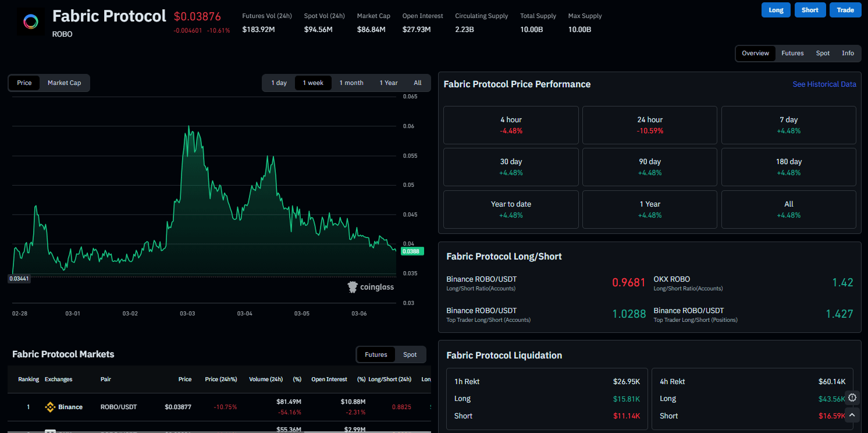Image resolution: width=868 pixels, height=433 pixels.
Task: Click the 180 day performance card
Action: click(789, 167)
